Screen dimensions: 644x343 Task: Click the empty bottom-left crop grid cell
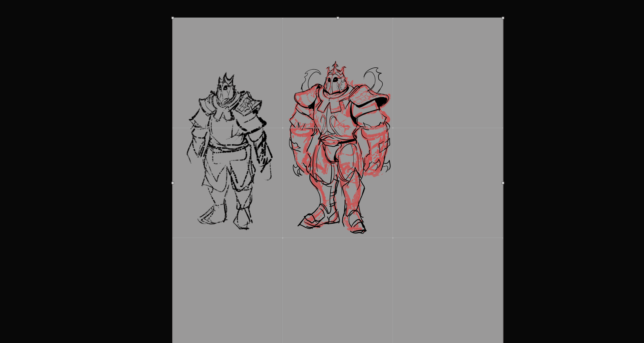(x=227, y=290)
